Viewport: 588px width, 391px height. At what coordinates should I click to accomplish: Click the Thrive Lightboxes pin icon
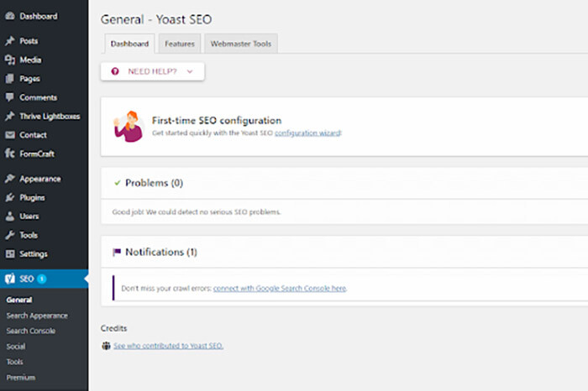[10, 116]
